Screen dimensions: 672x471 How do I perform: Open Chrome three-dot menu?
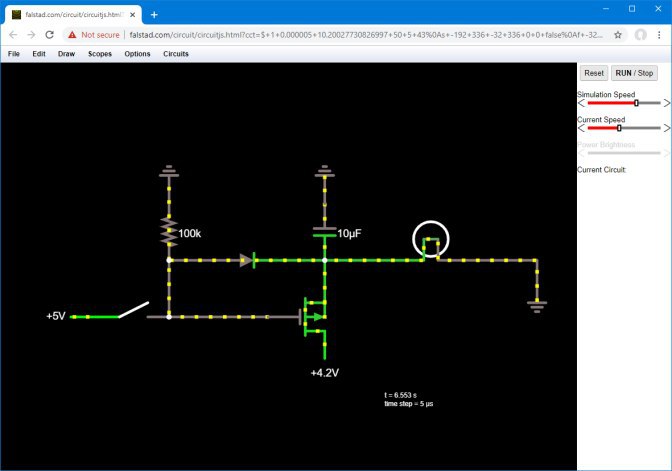click(x=659, y=35)
